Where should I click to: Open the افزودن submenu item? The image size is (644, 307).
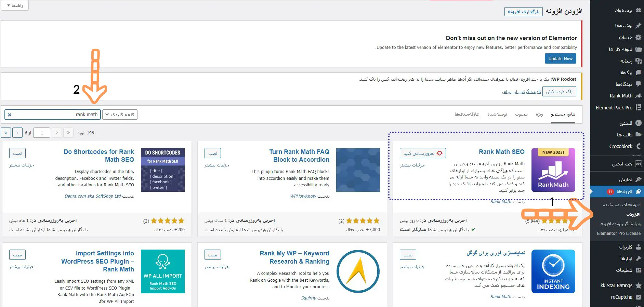pyautogui.click(x=633, y=214)
